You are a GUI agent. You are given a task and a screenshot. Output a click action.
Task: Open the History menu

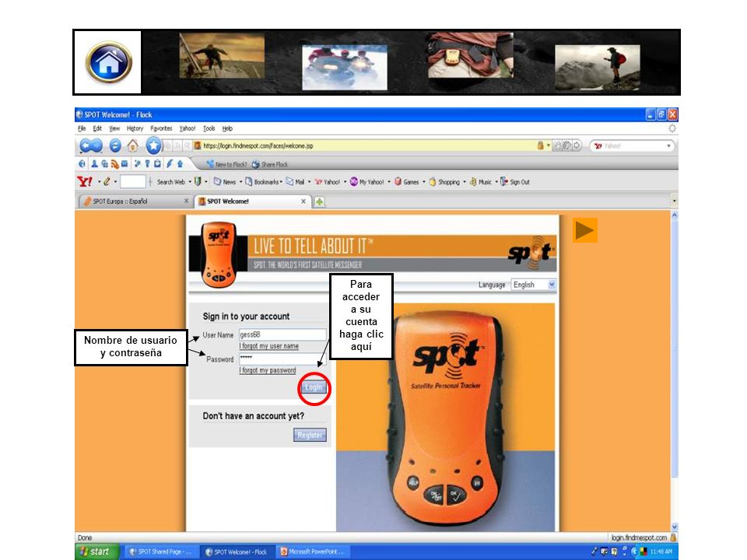point(135,128)
